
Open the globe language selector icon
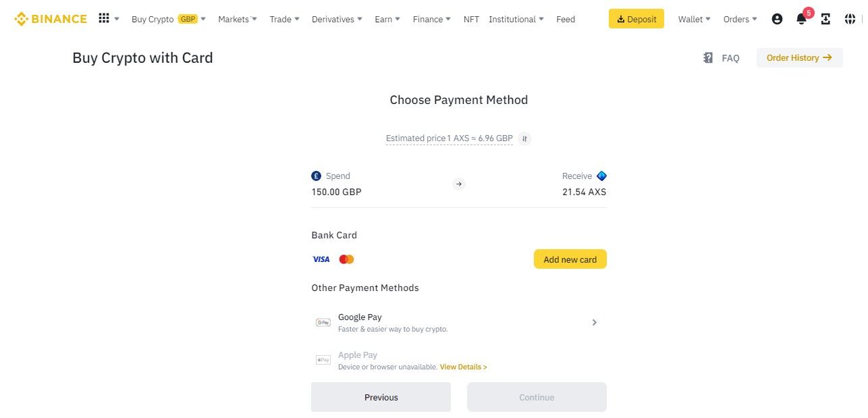pyautogui.click(x=850, y=19)
